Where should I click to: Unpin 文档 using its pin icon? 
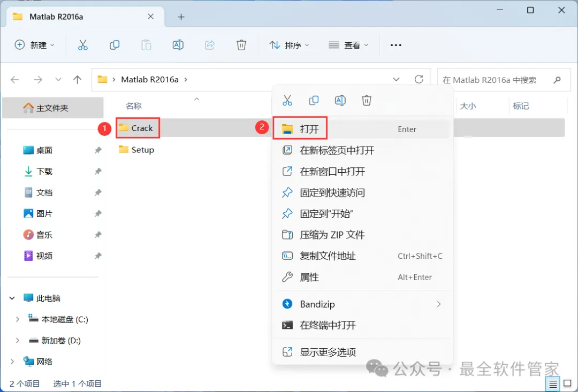coord(98,193)
